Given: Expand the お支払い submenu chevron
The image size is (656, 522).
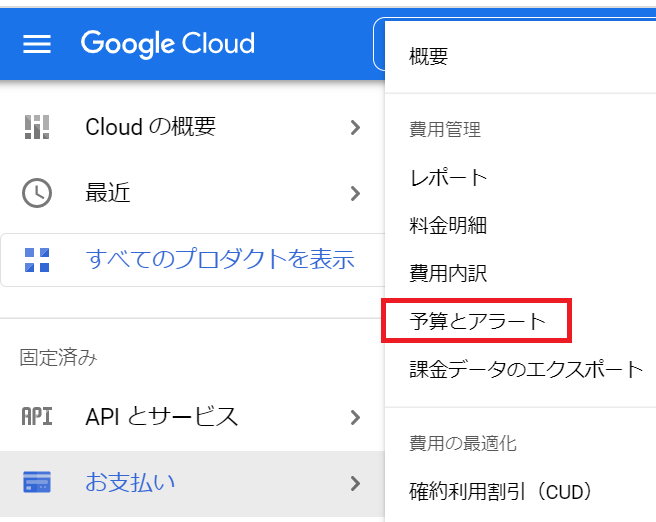Looking at the screenshot, I should 355,483.
